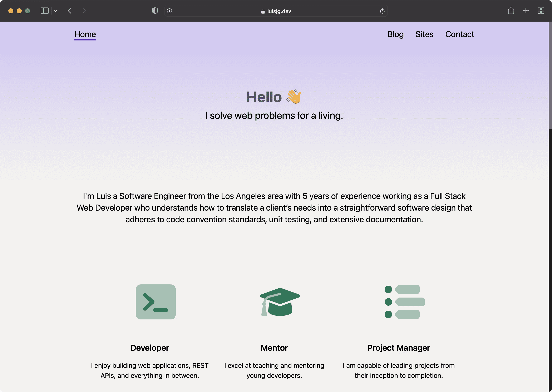Open the Sites navigation link
Image resolution: width=552 pixels, height=392 pixels.
424,34
